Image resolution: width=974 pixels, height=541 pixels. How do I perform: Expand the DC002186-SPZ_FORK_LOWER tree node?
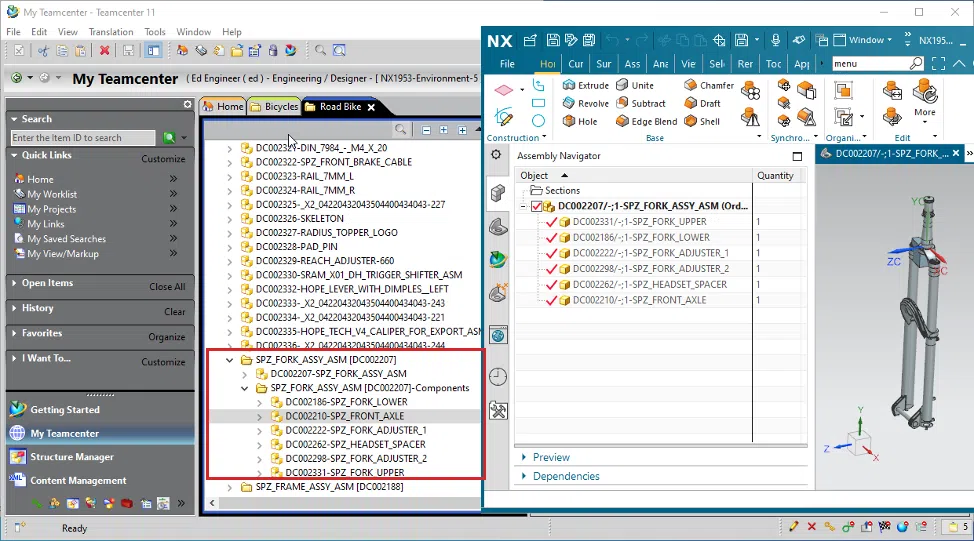pos(260,402)
